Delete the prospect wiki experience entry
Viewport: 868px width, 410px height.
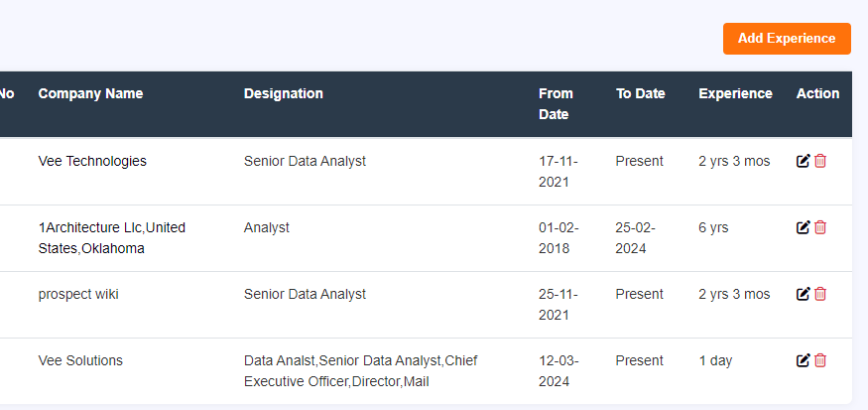pos(820,294)
